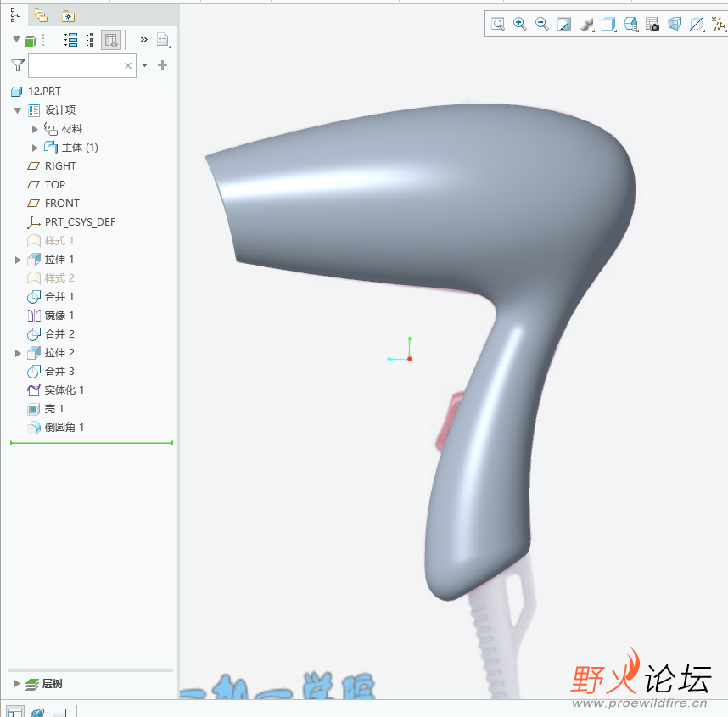Clear the tree search field
The width and height of the screenshot is (728, 717).
[128, 65]
